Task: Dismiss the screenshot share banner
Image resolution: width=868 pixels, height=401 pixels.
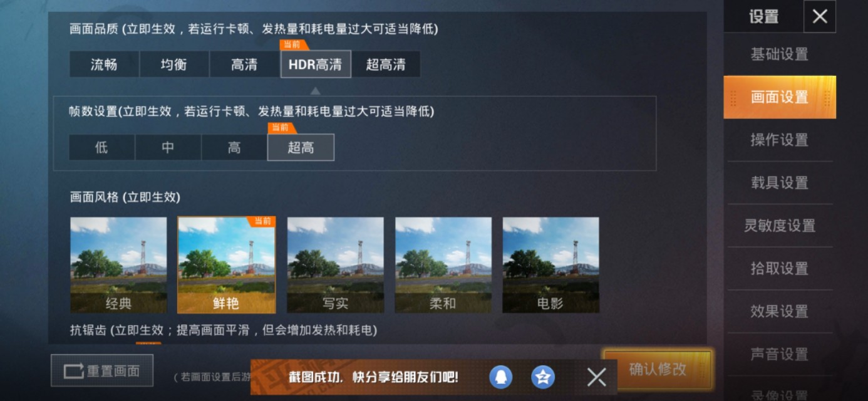Action: 596,377
